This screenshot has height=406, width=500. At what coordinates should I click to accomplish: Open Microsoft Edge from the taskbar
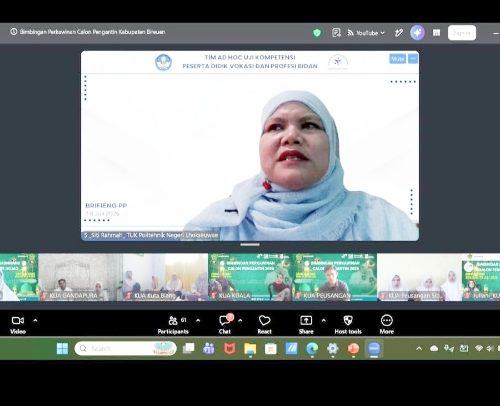[312, 349]
